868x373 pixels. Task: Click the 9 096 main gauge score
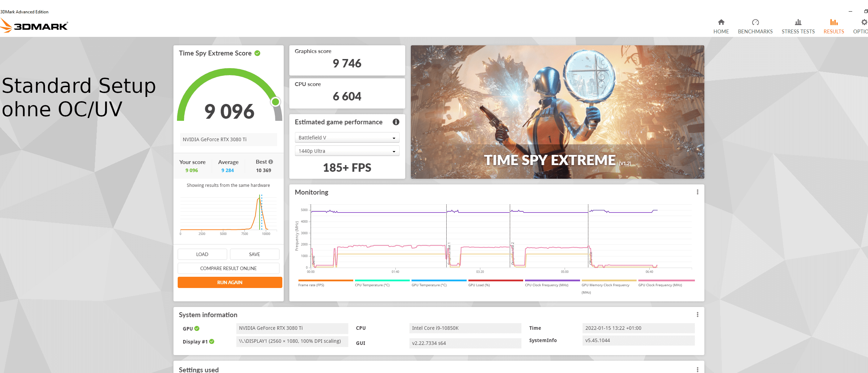[229, 111]
